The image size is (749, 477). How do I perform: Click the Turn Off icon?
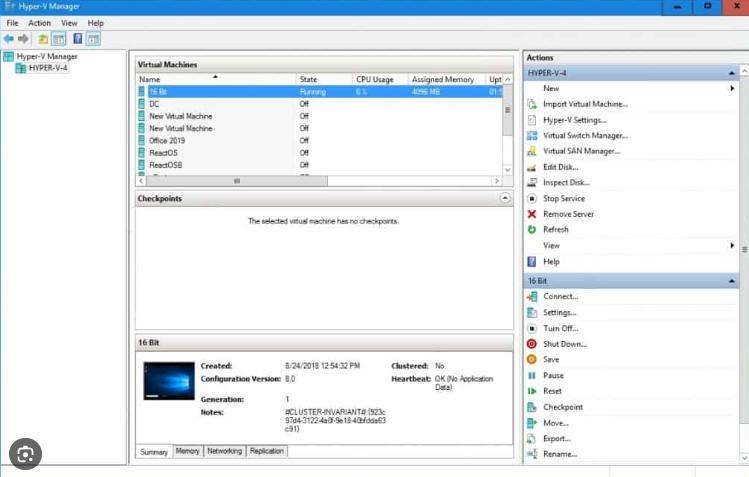(532, 329)
